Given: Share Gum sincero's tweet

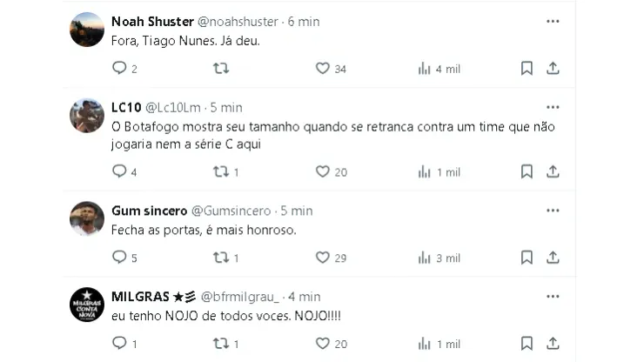Looking at the screenshot, I should [x=553, y=258].
